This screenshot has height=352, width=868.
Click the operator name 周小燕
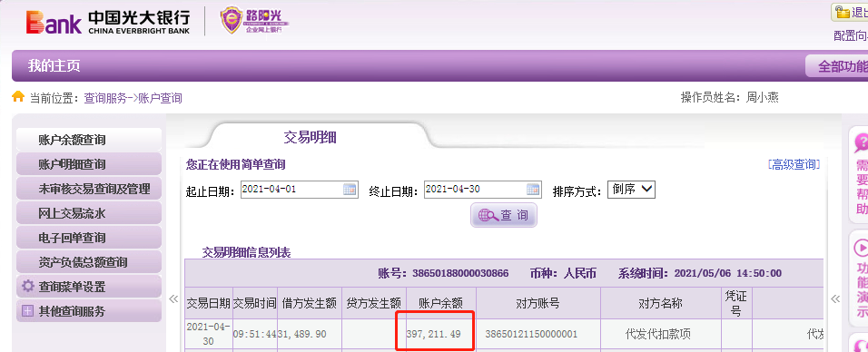pyautogui.click(x=763, y=98)
